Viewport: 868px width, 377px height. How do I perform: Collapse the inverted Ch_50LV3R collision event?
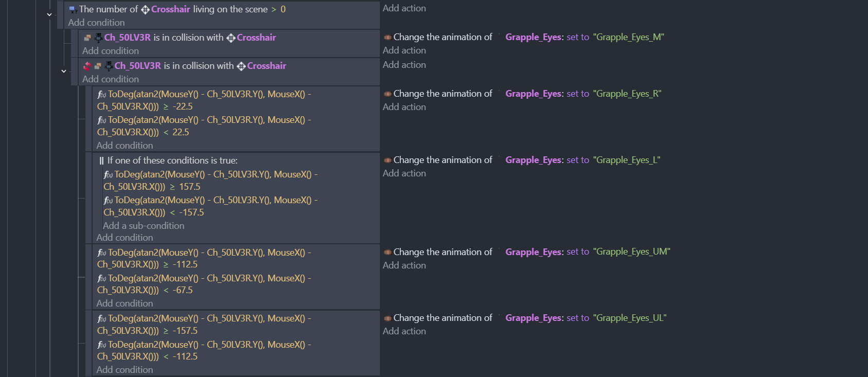[x=64, y=71]
